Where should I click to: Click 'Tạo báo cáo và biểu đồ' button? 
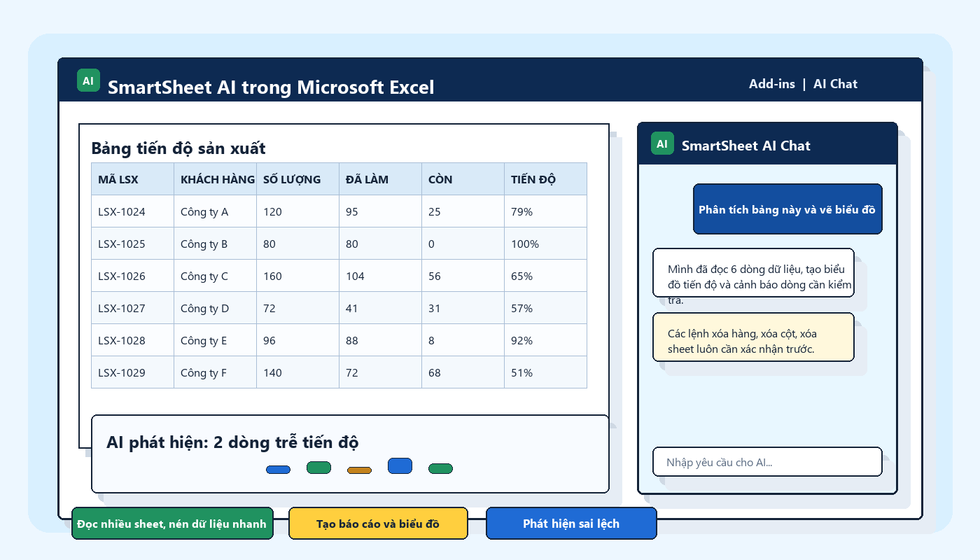coord(378,524)
